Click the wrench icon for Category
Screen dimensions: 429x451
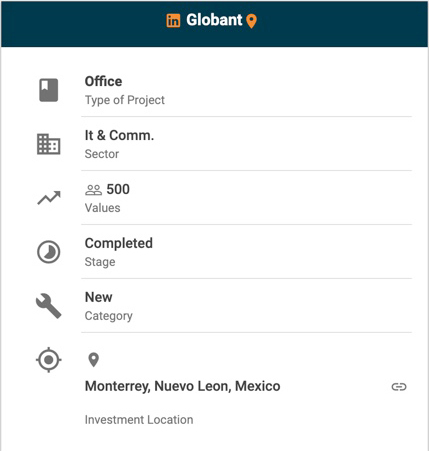tap(49, 306)
